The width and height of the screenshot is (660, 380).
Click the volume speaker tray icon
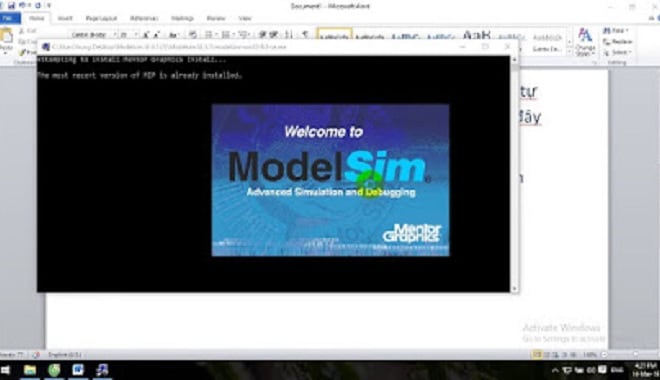point(591,370)
